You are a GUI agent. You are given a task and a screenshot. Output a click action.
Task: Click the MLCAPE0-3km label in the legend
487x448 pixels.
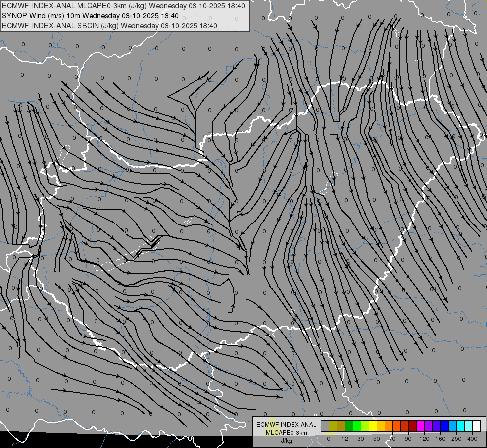(x=286, y=433)
